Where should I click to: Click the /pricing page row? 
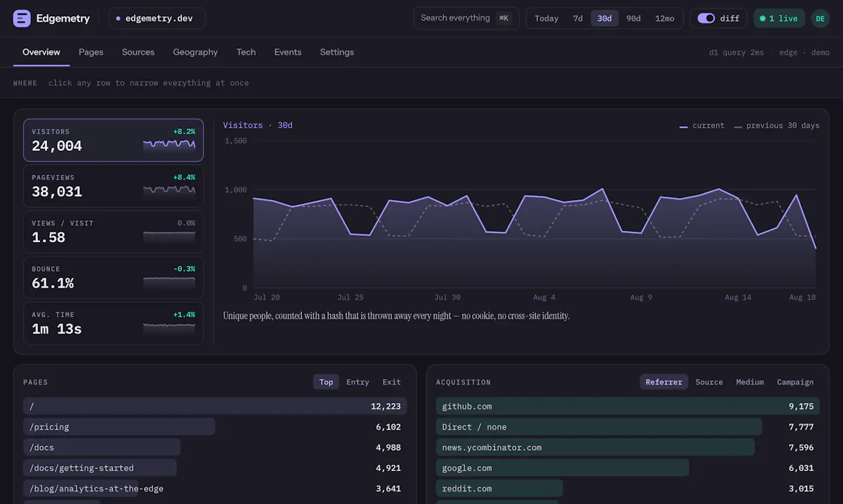(215, 427)
